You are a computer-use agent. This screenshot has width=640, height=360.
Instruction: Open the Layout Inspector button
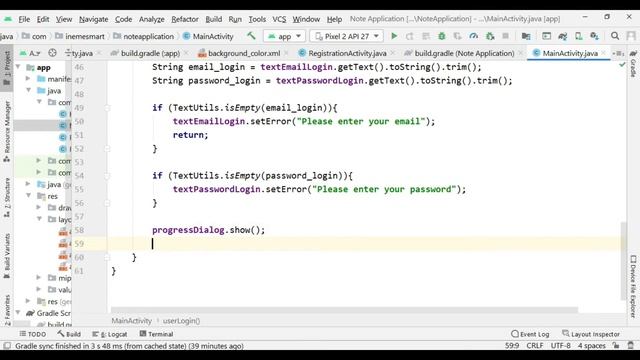pyautogui.click(x=591, y=334)
